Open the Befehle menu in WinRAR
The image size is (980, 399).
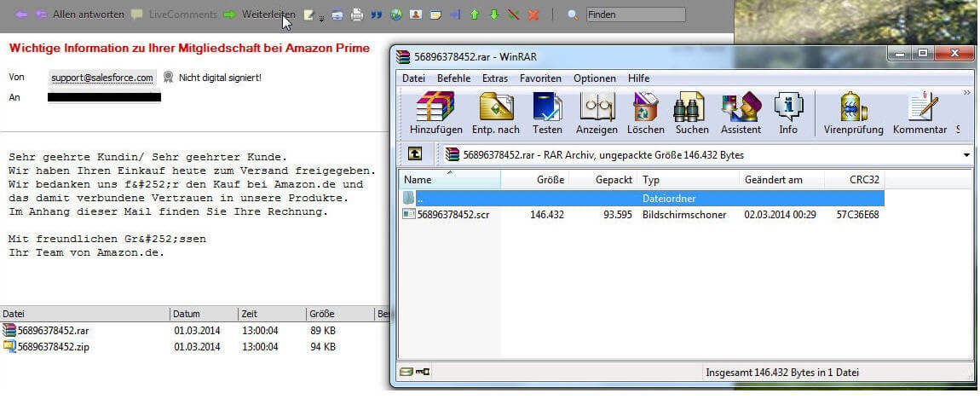pyautogui.click(x=454, y=78)
